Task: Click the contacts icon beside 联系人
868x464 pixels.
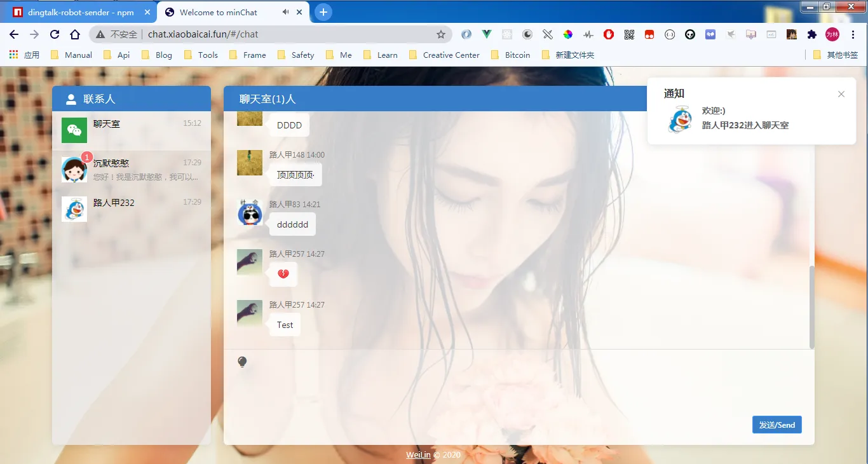Action: tap(70, 99)
